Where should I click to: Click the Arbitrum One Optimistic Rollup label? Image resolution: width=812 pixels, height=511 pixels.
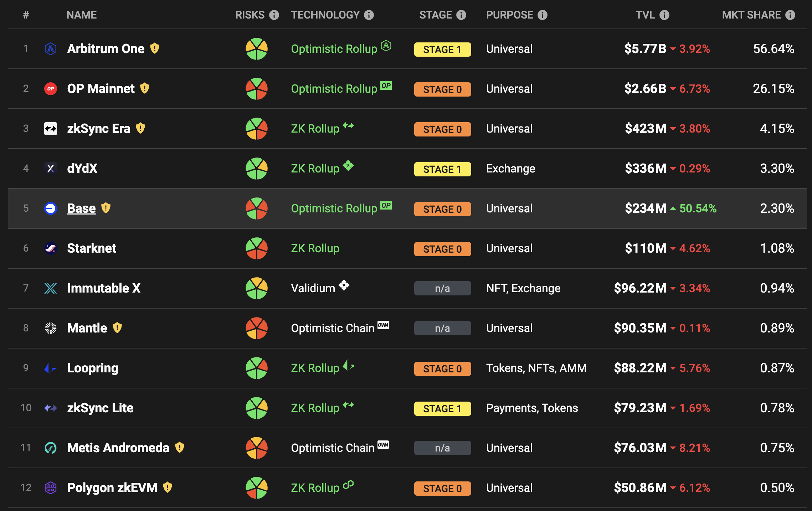[x=334, y=49]
